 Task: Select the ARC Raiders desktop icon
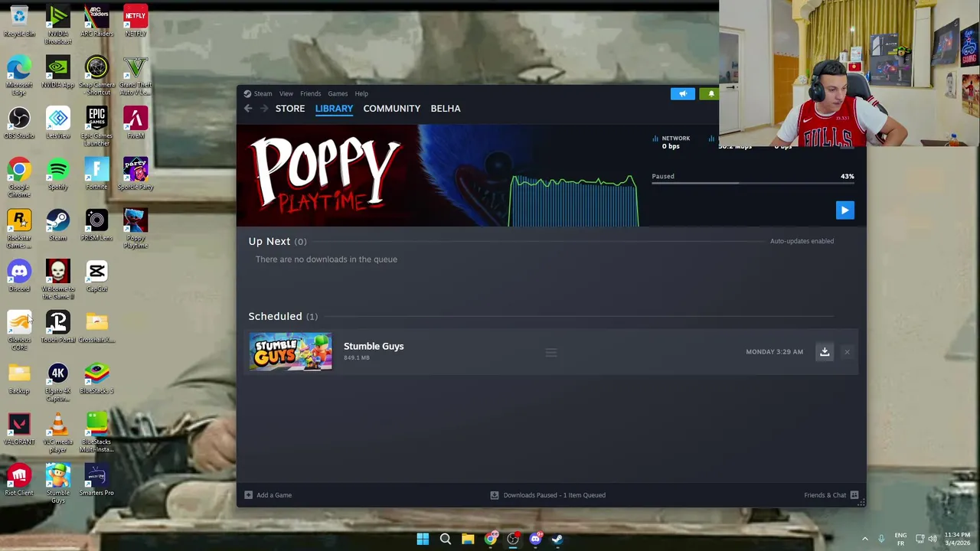[96, 21]
